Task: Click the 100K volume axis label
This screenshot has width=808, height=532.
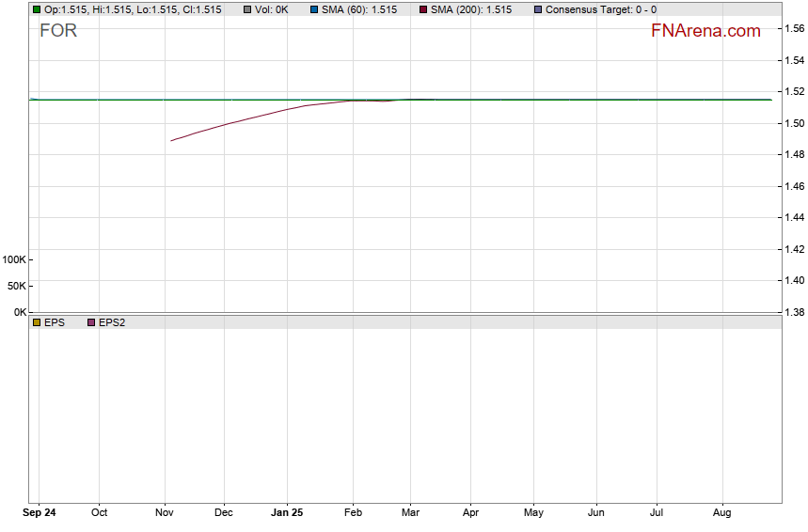Action: [14, 259]
